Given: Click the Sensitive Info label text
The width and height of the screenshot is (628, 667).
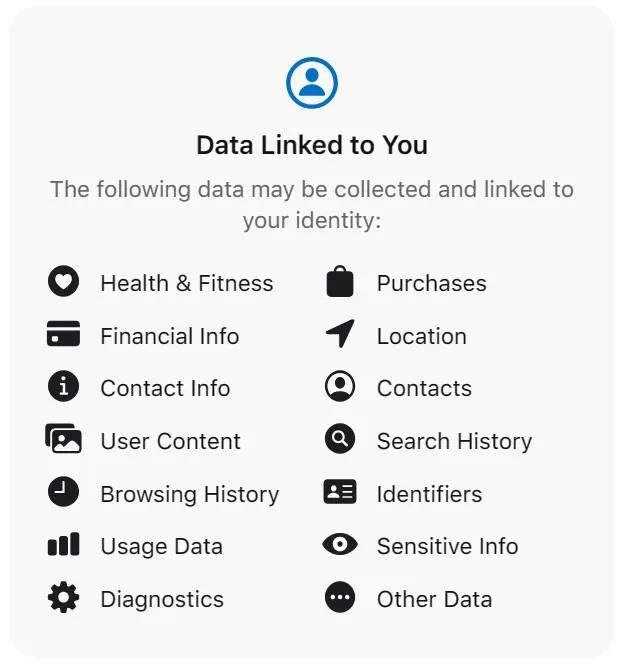Looking at the screenshot, I should pyautogui.click(x=448, y=546).
